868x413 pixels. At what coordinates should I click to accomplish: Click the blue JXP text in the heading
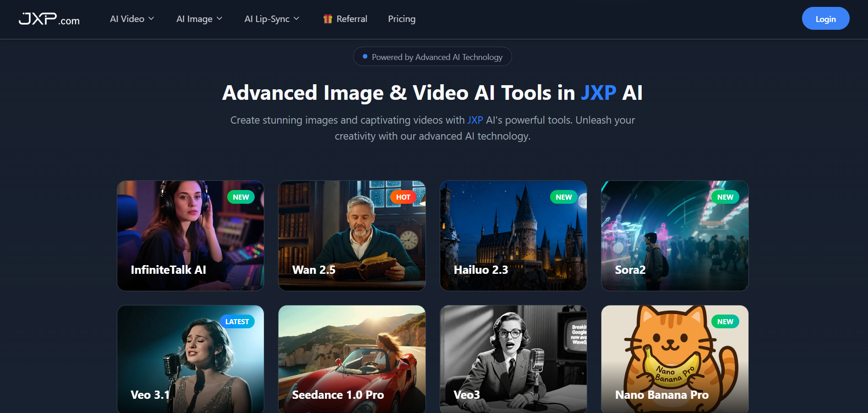click(x=599, y=93)
